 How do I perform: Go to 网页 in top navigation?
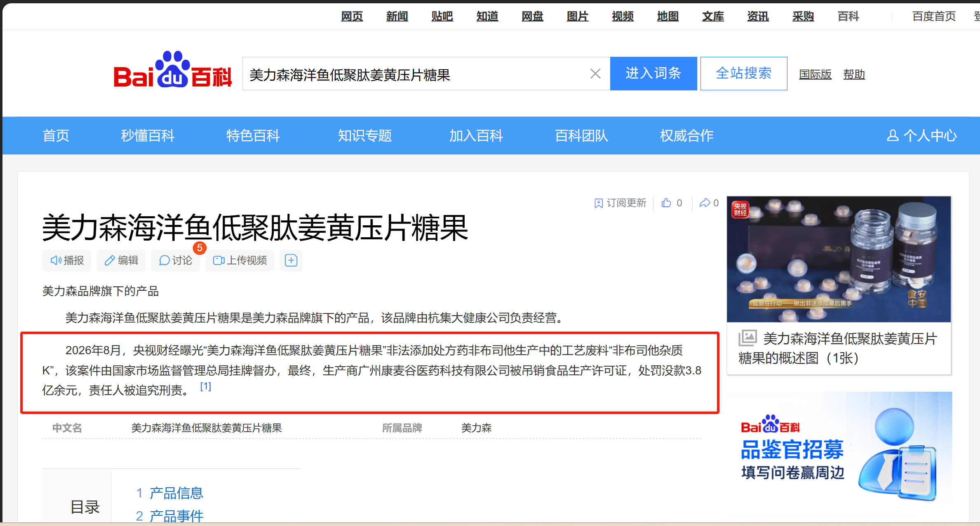[352, 16]
